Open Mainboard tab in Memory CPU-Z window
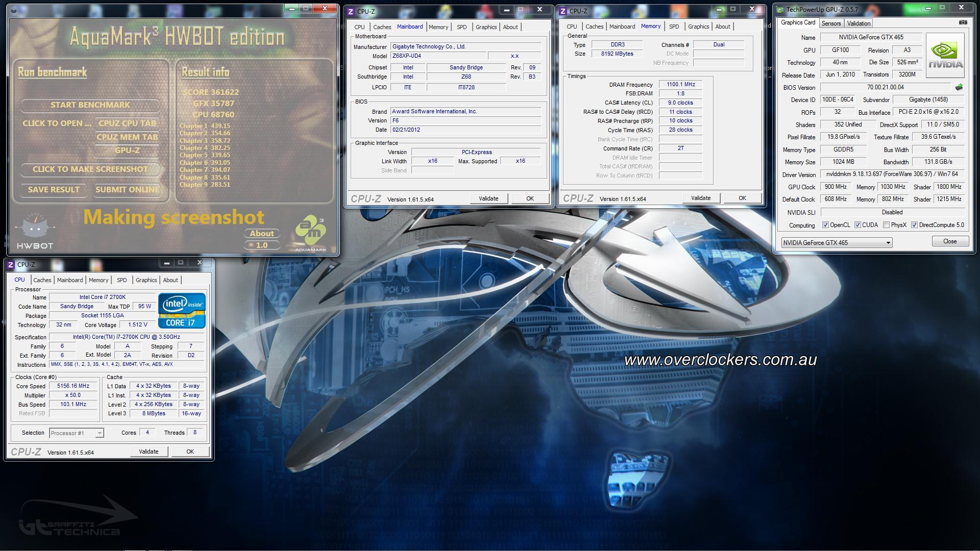The height and width of the screenshot is (551, 980). coord(622,27)
